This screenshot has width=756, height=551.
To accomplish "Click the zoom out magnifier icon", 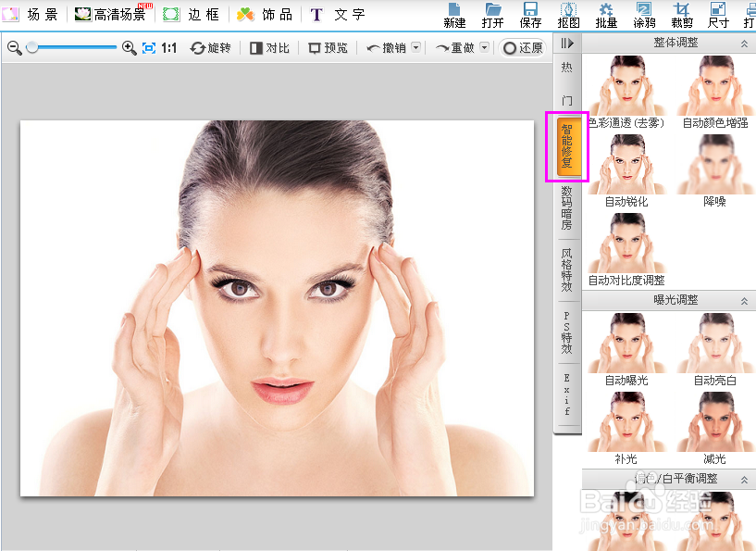I will tap(14, 48).
